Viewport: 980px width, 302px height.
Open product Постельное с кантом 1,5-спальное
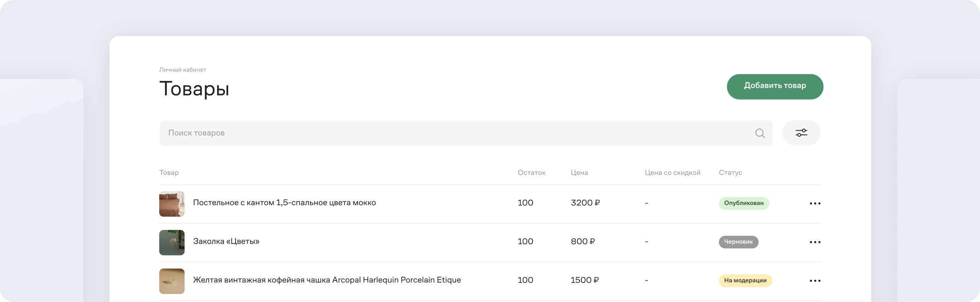[284, 203]
